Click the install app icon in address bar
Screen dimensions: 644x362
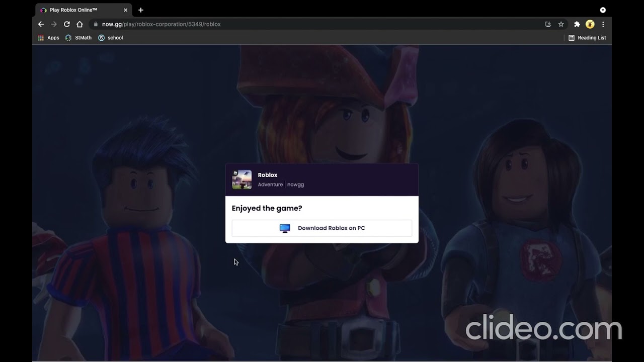[548, 24]
